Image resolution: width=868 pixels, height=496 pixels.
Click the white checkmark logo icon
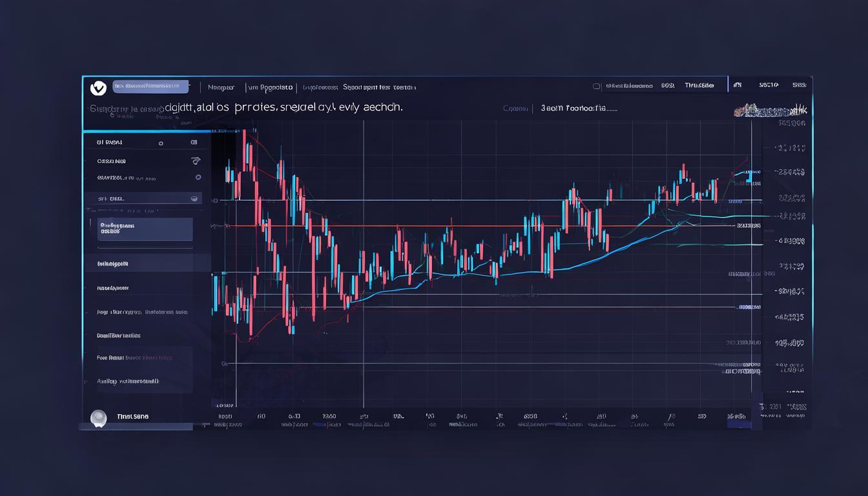[98, 87]
